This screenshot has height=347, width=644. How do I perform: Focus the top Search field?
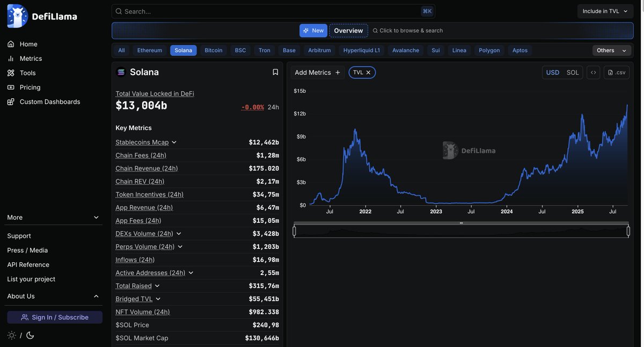tap(273, 11)
